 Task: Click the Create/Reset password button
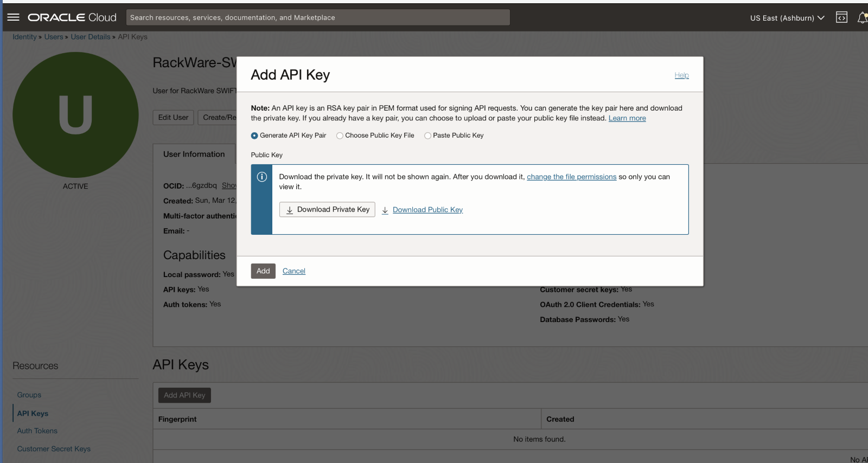tap(218, 117)
